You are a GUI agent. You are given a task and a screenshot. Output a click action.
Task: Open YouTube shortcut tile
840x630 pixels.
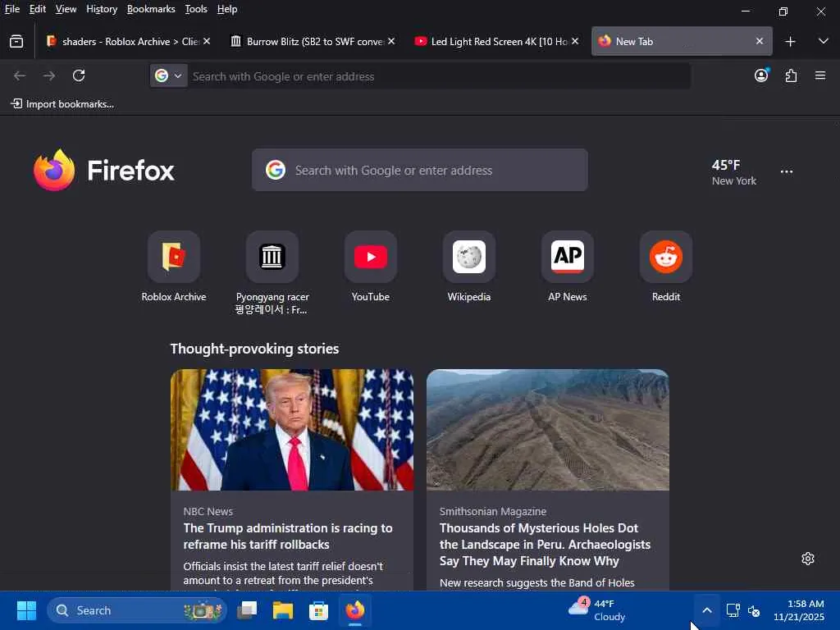point(371,257)
